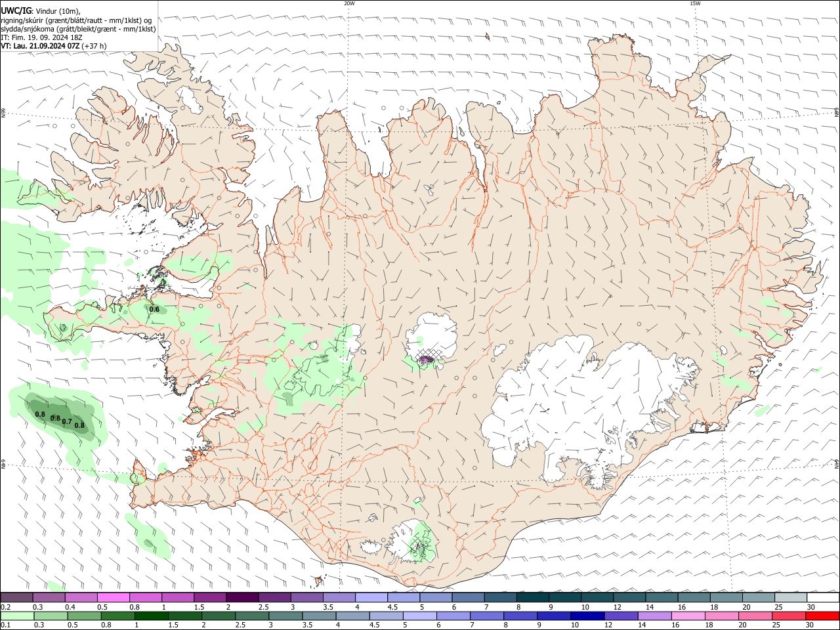The width and height of the screenshot is (840, 630).
Task: Click the rain legend swatch starting at 4
Action: coord(353,616)
